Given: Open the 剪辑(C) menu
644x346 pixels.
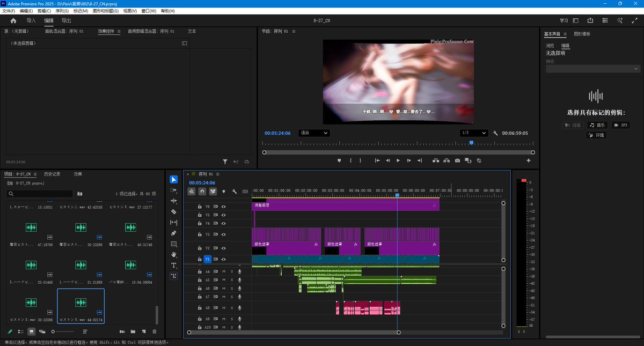Looking at the screenshot, I should tap(45, 11).
